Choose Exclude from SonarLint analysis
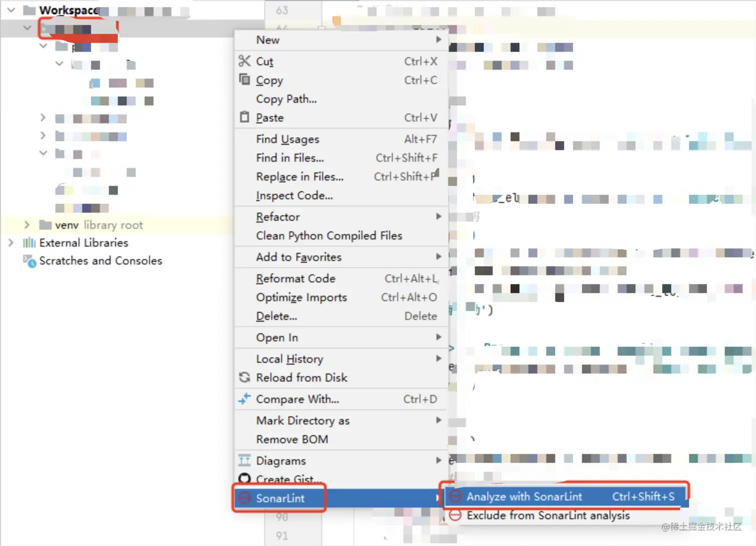Screen dimensions: 756x546 567,515
